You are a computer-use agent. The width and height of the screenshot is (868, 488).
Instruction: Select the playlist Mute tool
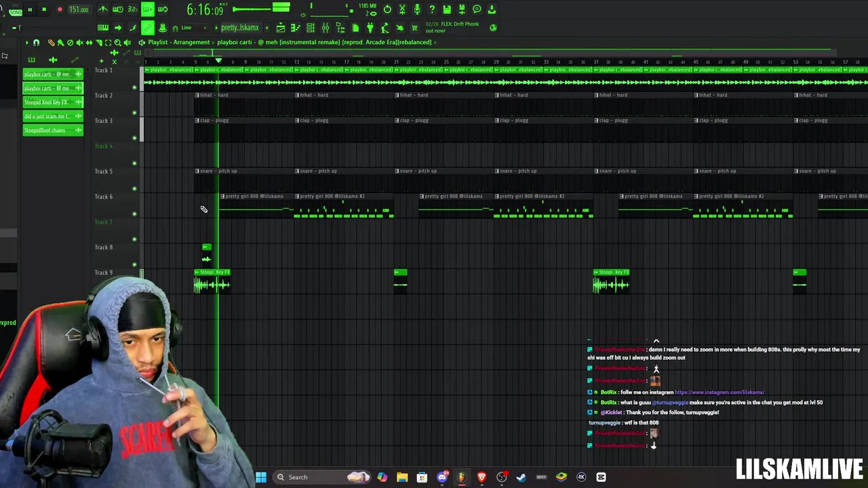pyautogui.click(x=79, y=43)
